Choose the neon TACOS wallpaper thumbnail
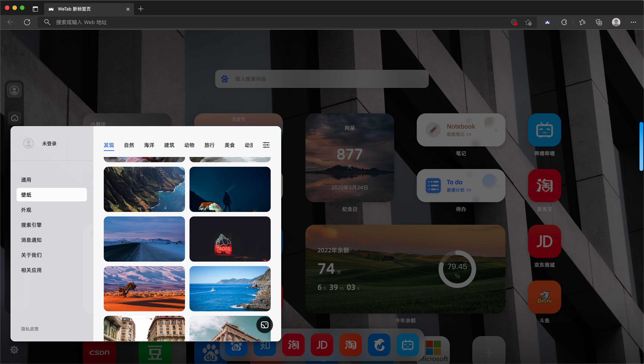Screen dimensions: 644x364 coord(230,239)
